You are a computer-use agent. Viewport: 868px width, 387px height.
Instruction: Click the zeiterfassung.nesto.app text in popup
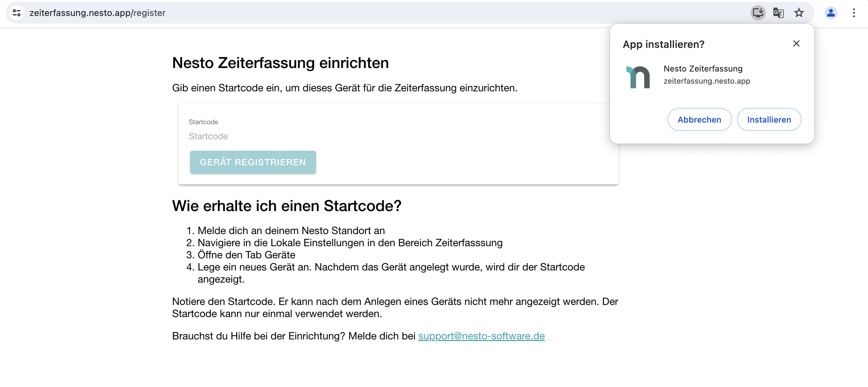[x=707, y=81]
